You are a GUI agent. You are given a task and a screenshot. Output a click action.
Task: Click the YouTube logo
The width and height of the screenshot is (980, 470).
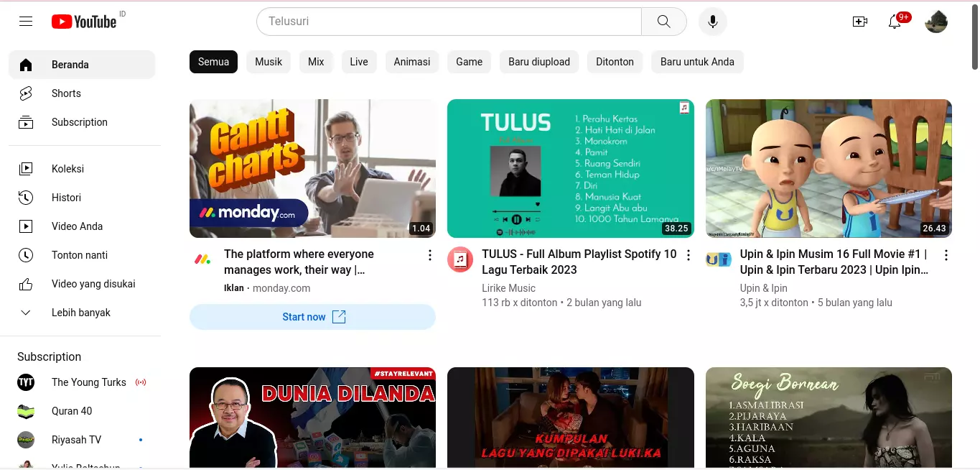click(x=84, y=22)
